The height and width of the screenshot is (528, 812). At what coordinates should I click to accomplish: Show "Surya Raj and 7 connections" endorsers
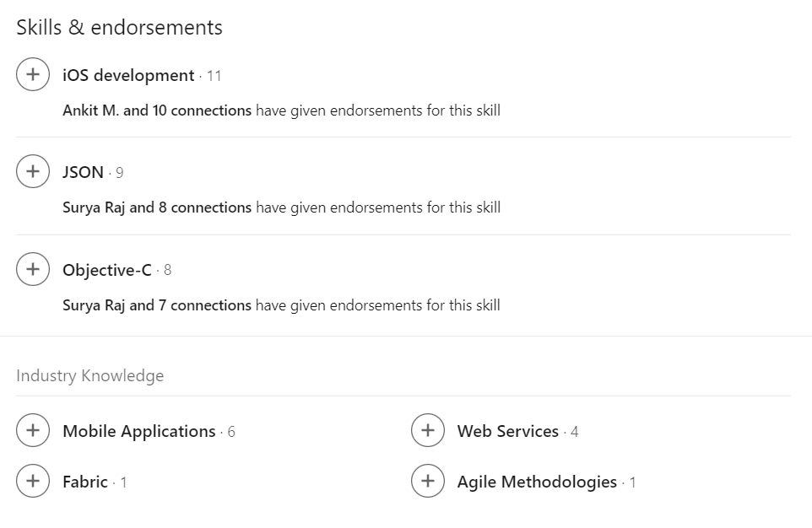(157, 305)
